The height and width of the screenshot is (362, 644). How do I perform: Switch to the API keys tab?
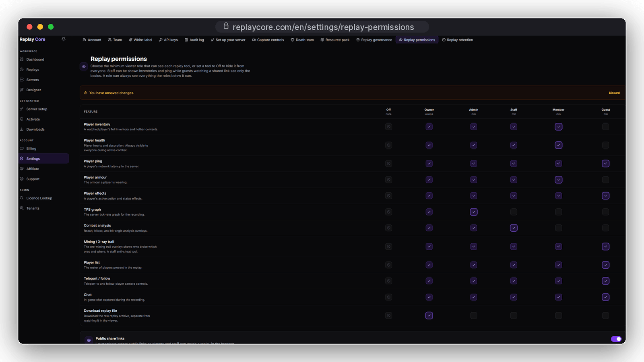point(168,40)
